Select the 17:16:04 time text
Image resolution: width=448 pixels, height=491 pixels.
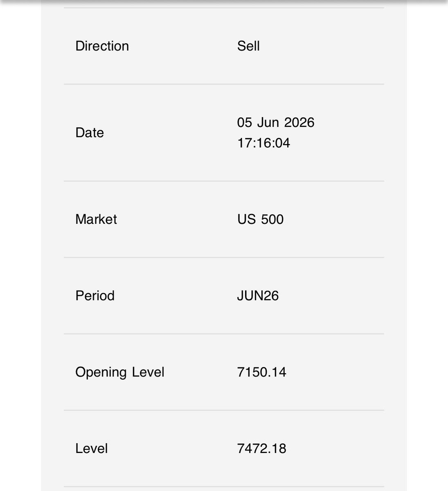[263, 143]
